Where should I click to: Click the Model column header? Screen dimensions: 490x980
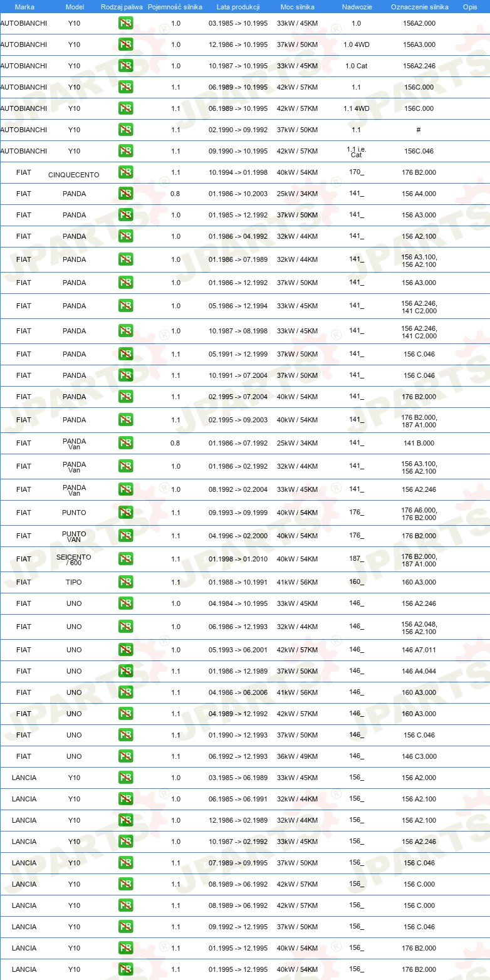pyautogui.click(x=75, y=6)
